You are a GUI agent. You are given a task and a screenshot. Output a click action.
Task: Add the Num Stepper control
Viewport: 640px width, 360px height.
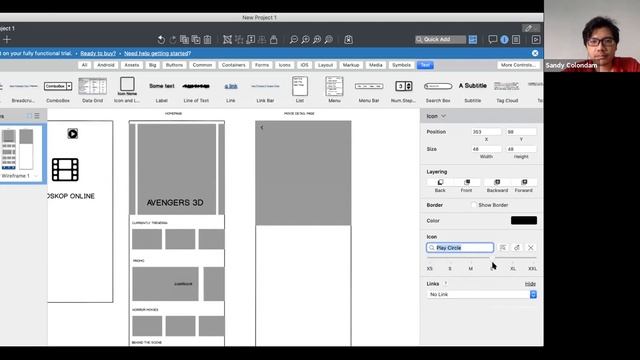[403, 90]
